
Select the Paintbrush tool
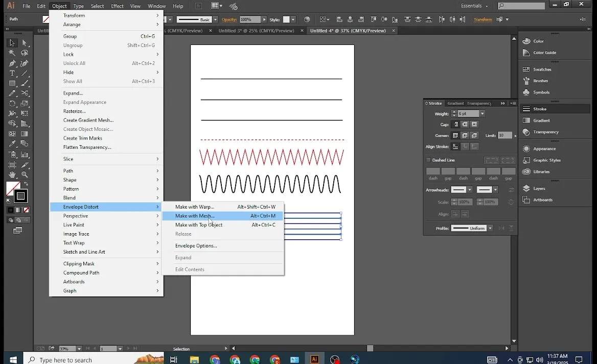tap(25, 83)
